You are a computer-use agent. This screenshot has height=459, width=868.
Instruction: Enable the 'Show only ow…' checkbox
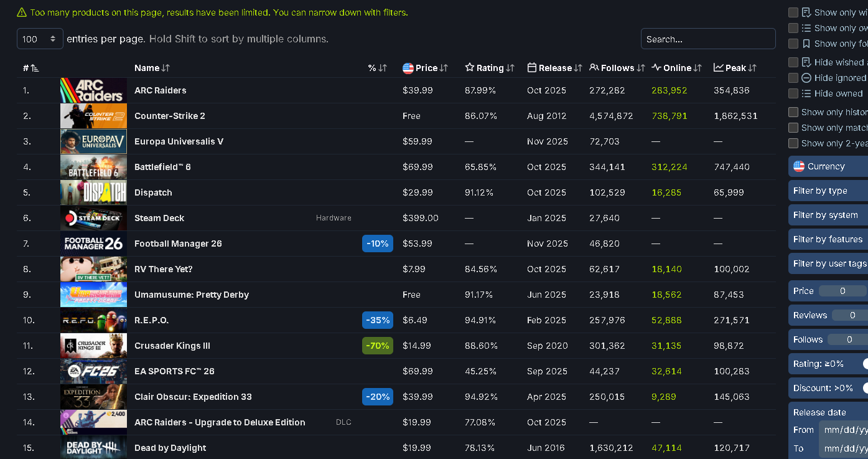click(793, 28)
